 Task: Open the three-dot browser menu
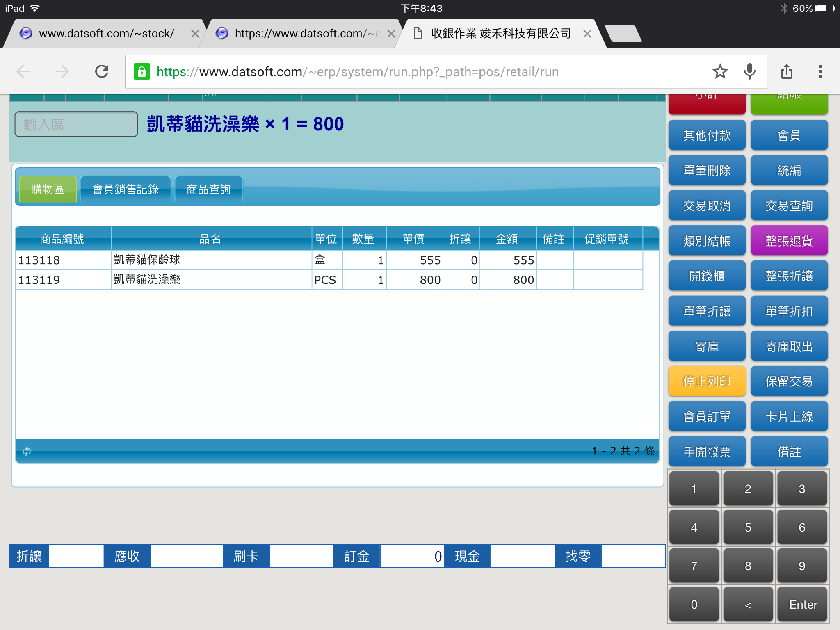[820, 72]
